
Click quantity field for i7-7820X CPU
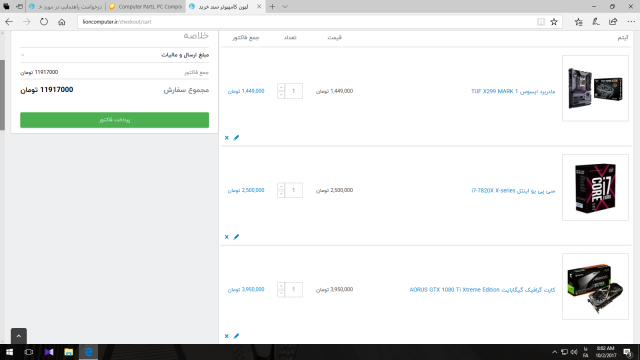(293, 190)
